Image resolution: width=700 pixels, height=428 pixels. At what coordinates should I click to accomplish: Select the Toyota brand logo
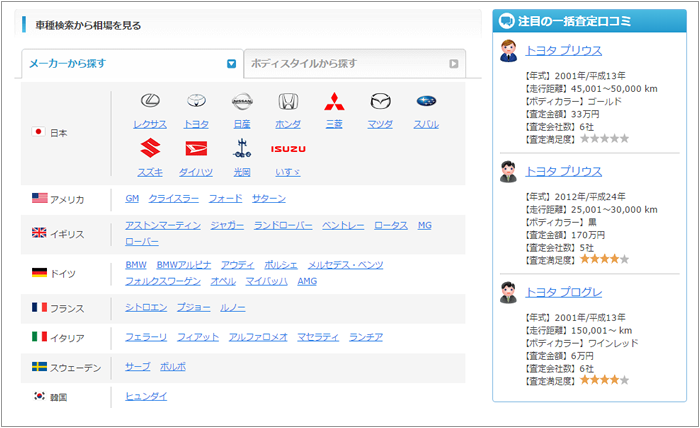click(x=196, y=102)
